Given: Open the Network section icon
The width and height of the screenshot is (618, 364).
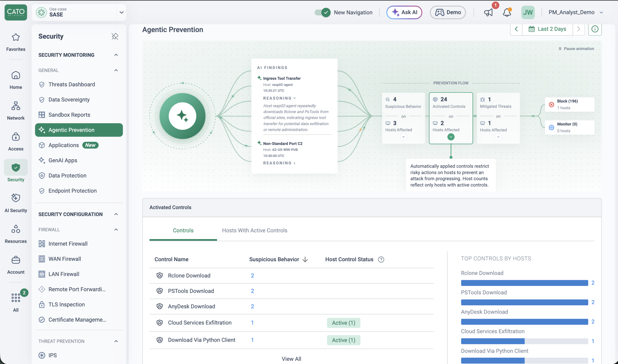Looking at the screenshot, I should pos(16,106).
